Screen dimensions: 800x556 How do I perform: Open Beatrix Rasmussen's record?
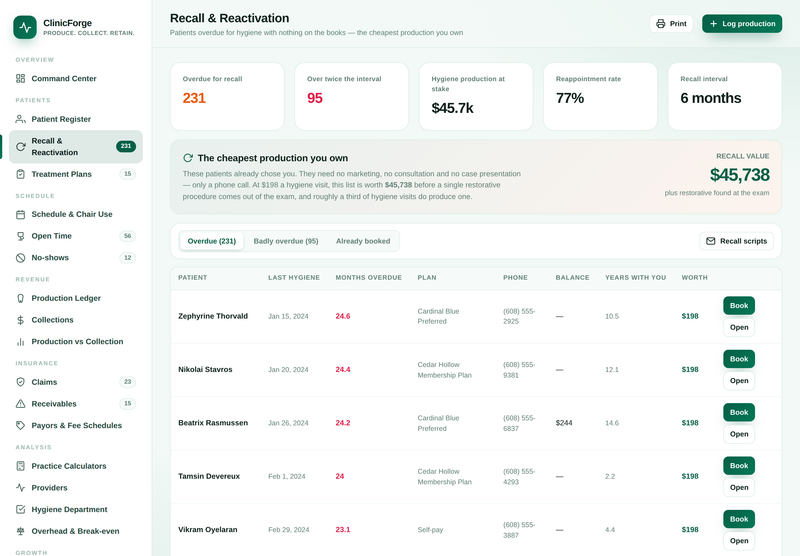coord(739,434)
